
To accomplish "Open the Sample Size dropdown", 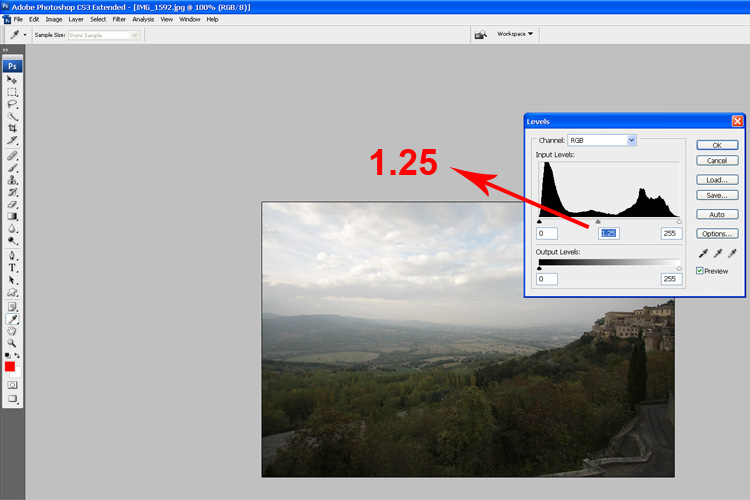I will [x=104, y=35].
